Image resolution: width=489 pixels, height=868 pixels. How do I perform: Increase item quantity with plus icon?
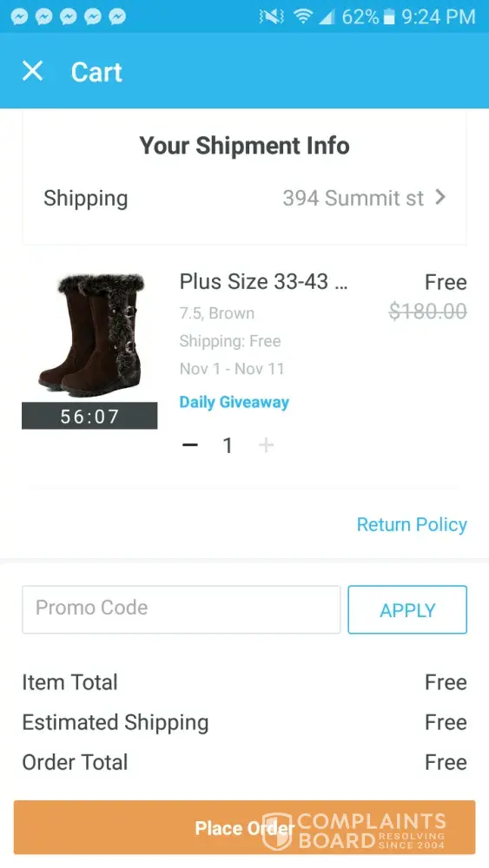click(267, 445)
